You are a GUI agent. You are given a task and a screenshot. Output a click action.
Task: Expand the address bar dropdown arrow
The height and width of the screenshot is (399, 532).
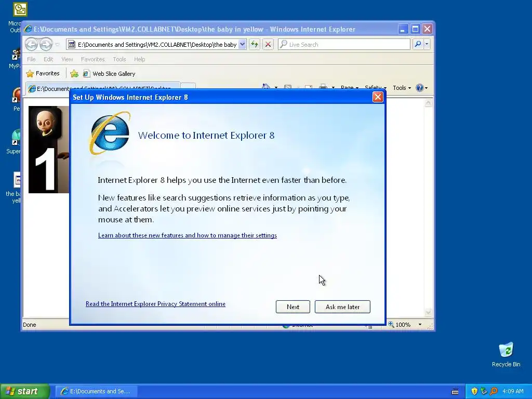pos(242,44)
